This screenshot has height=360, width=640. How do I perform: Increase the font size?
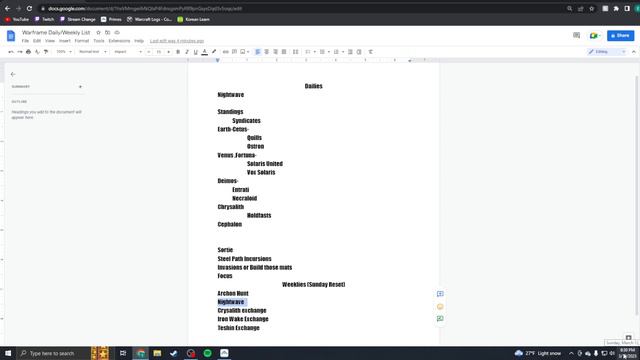click(x=169, y=52)
